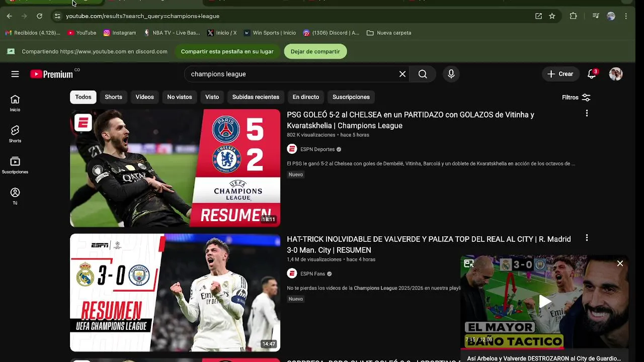Open the PSG 5-2 Chelsea video thumbnail

175,168
